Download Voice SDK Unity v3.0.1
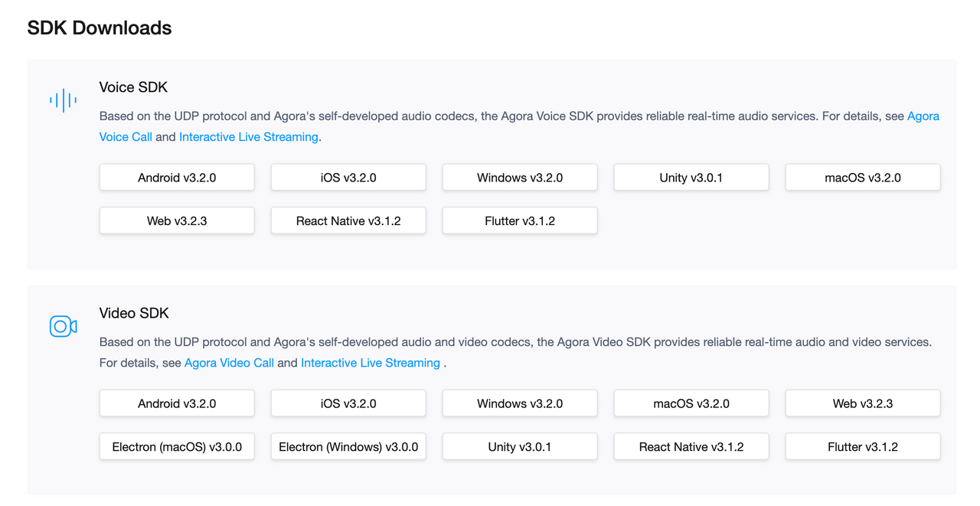The width and height of the screenshot is (980, 506). [x=691, y=178]
